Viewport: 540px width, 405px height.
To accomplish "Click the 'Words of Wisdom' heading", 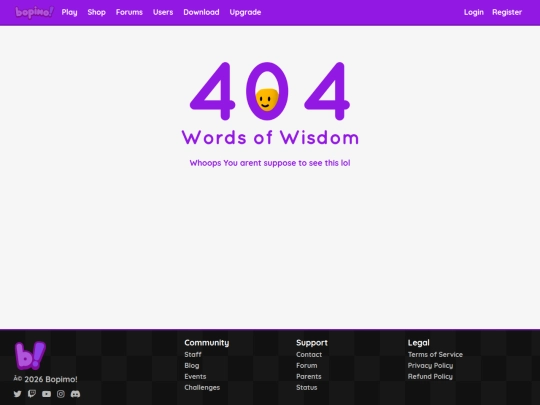I will tap(270, 137).
